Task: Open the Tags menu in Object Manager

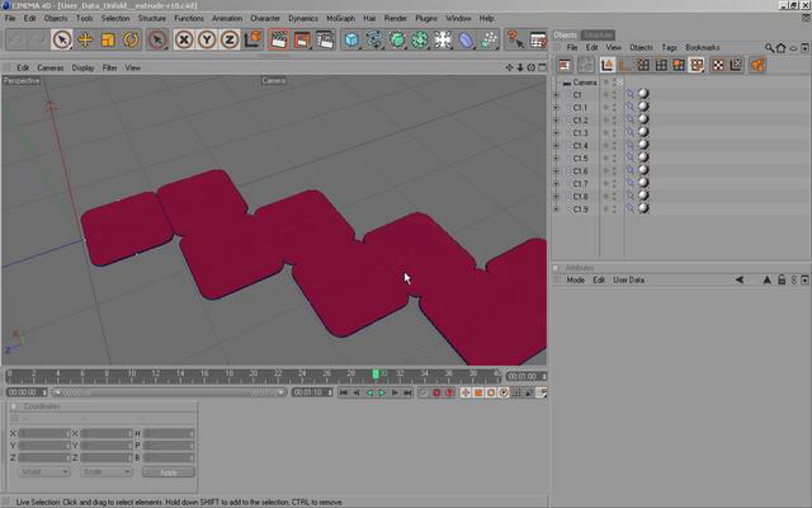Action: tap(669, 48)
